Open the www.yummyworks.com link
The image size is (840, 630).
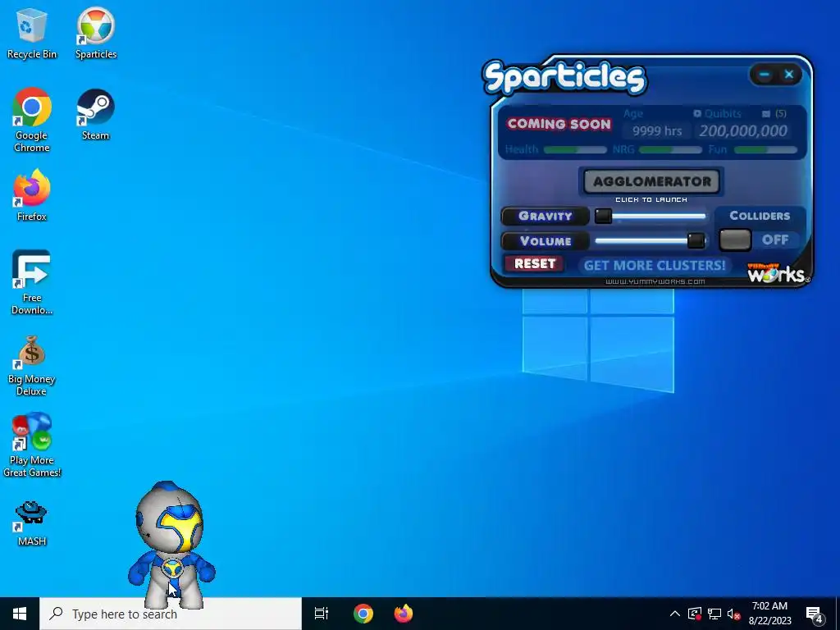[x=655, y=282]
